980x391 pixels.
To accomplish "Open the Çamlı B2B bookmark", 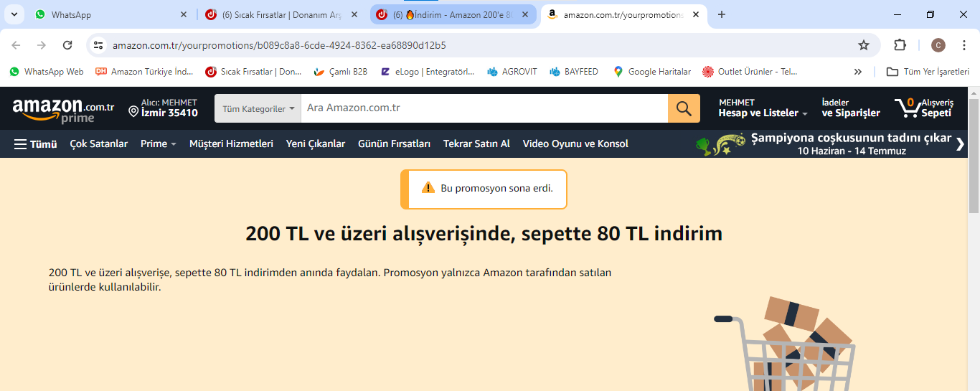I will click(x=341, y=72).
